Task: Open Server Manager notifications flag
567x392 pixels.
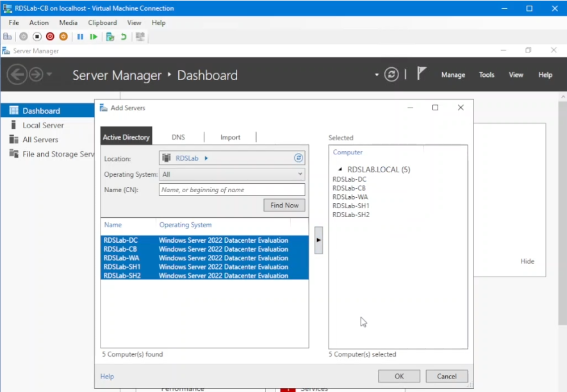Action: pos(421,73)
